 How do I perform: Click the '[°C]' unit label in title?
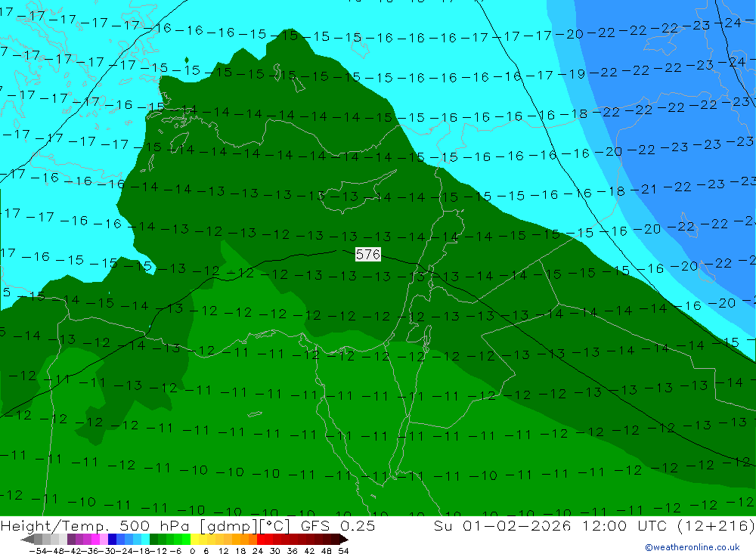[x=275, y=525]
